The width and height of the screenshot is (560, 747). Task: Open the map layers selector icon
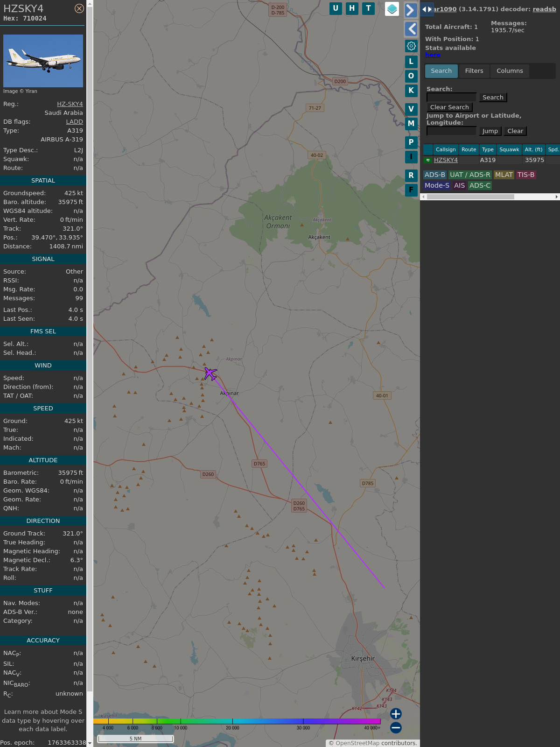(392, 9)
